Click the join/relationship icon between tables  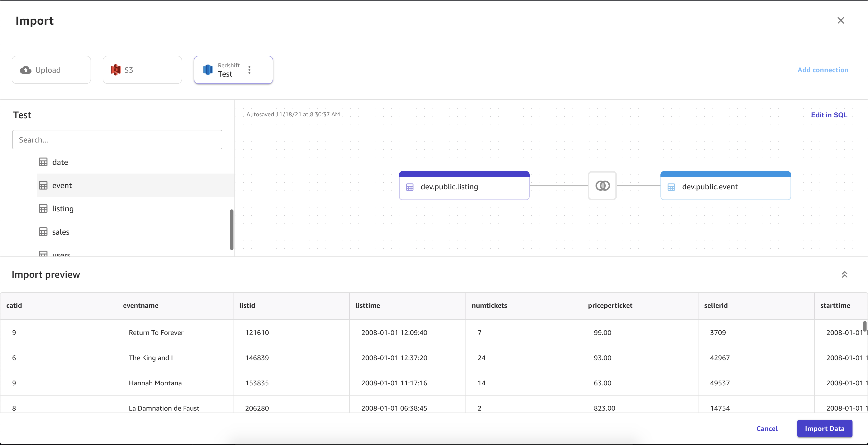(603, 186)
